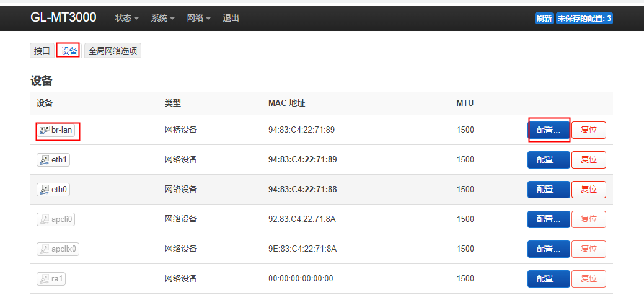Click the ra1 device icon
The width and height of the screenshot is (644, 295).
[x=44, y=279]
